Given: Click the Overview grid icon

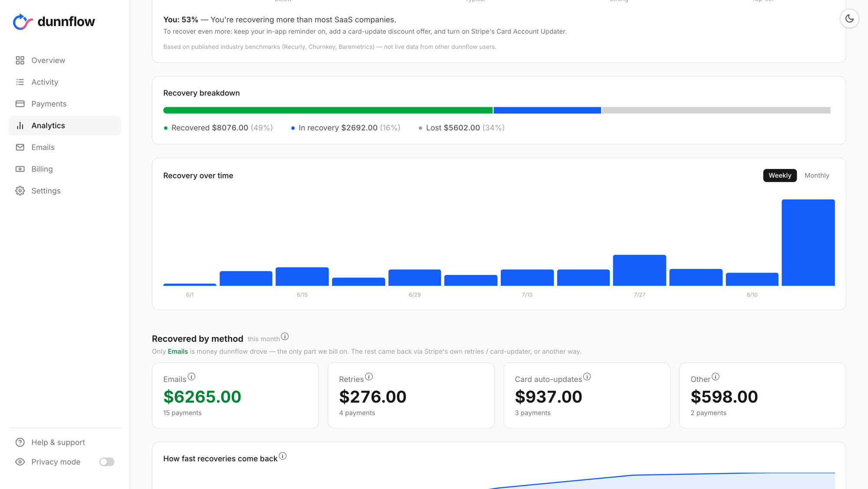Looking at the screenshot, I should [20, 60].
